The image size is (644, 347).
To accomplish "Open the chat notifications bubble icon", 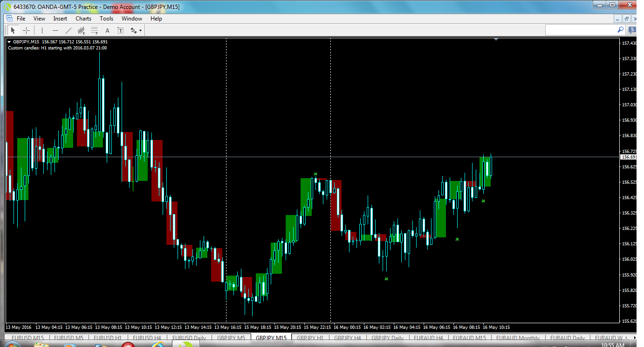I will tap(632, 30).
